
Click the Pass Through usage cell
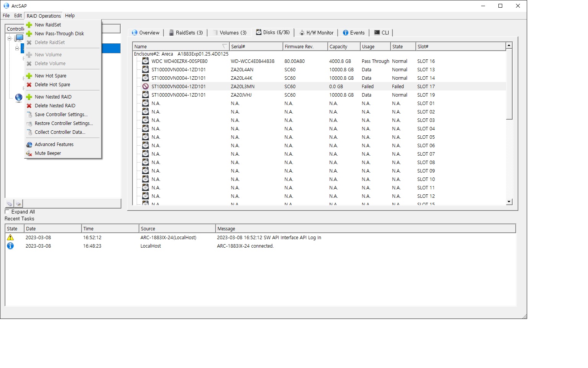(376, 61)
